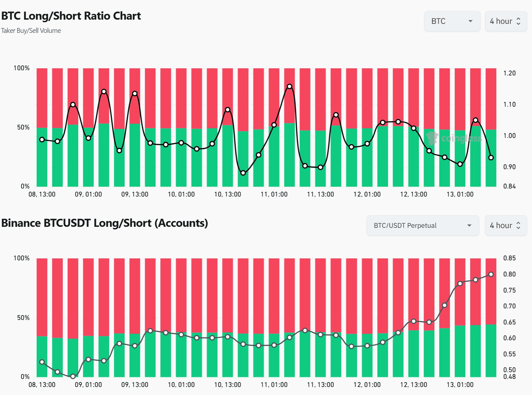The width and height of the screenshot is (532, 395).
Task: Click the red section of the top chart's first bar
Action: 42,97
